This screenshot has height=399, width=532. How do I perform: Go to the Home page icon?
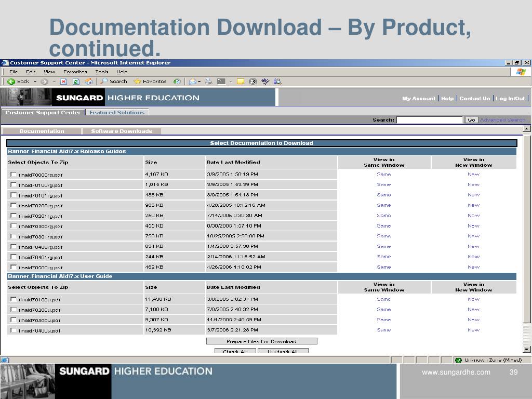pyautogui.click(x=89, y=82)
